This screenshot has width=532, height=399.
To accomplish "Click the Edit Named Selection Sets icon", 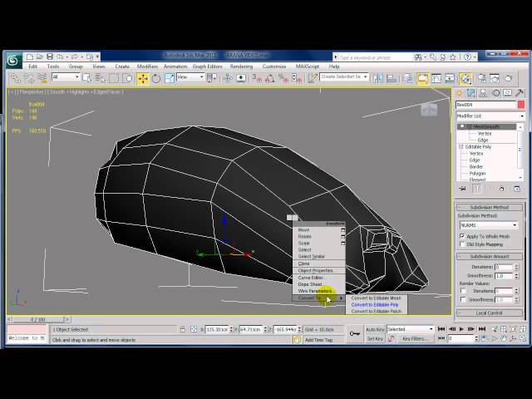I will click(x=313, y=79).
